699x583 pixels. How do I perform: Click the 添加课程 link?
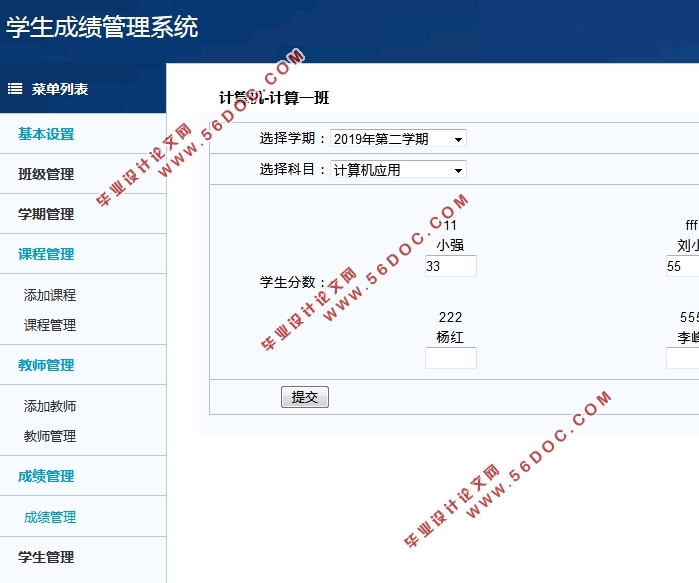click(50, 295)
